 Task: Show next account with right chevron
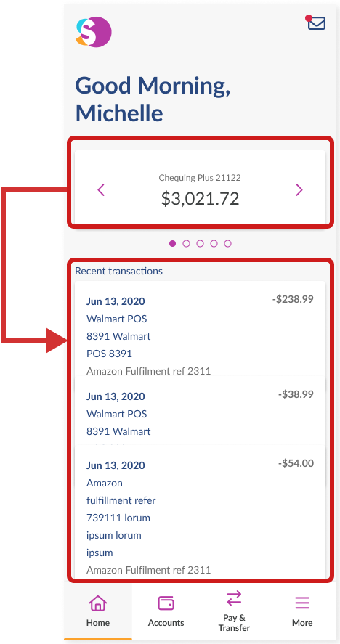(x=299, y=189)
